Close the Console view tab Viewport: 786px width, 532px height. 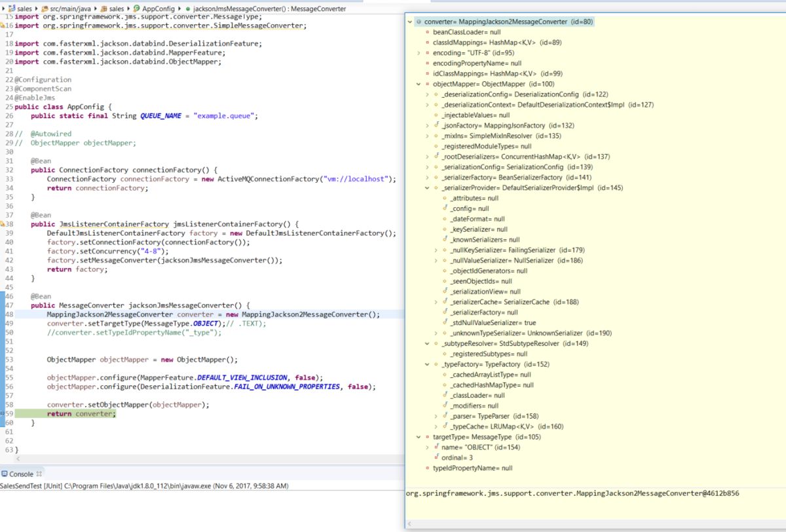[39, 474]
